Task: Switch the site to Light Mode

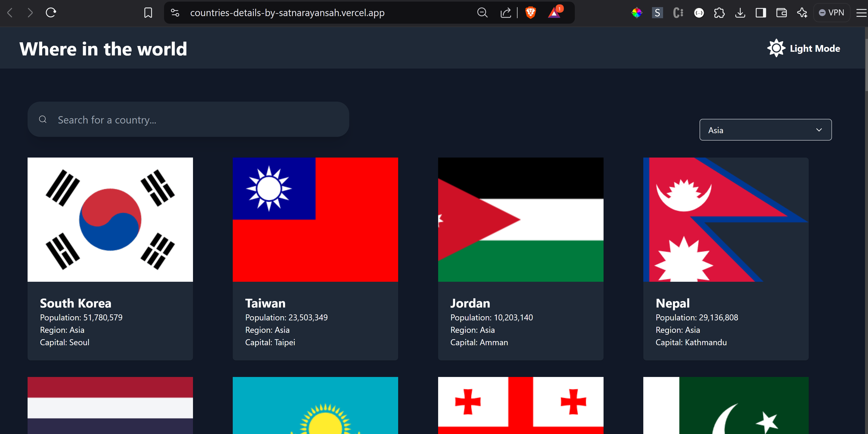Action: 804,48
